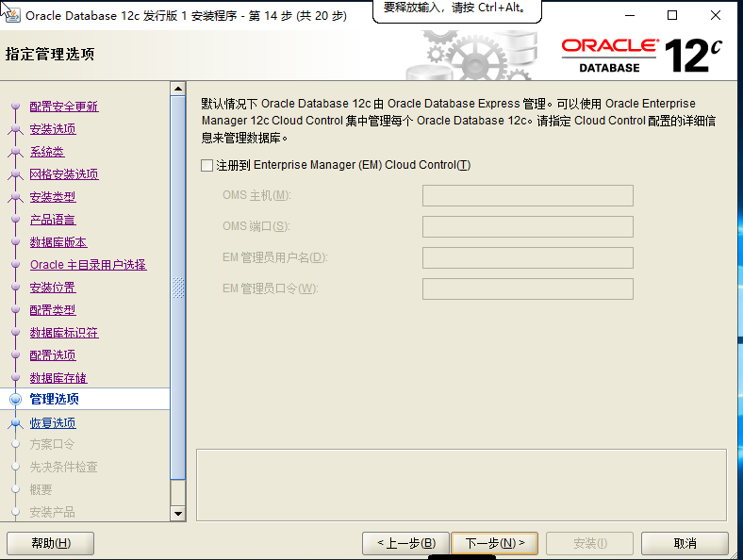Jump to the 配置类型 step
The image size is (743, 560).
53,310
